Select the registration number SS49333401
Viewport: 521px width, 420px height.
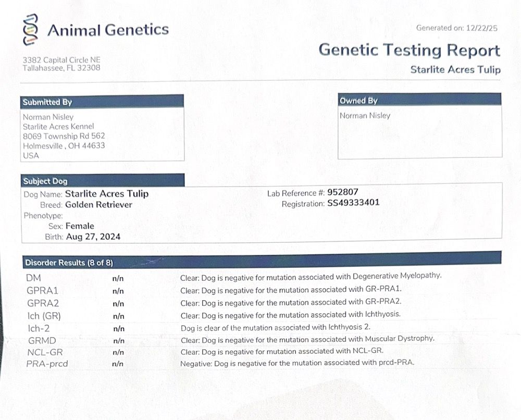(x=353, y=203)
